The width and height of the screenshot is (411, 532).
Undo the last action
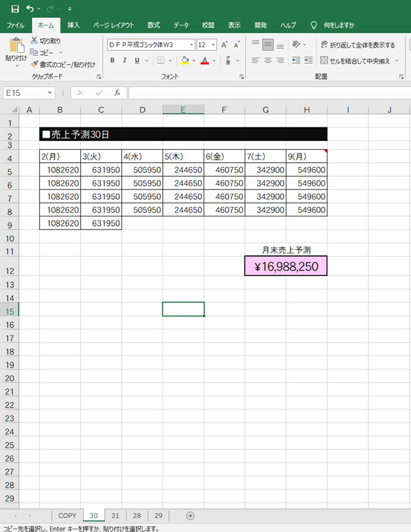[30, 8]
